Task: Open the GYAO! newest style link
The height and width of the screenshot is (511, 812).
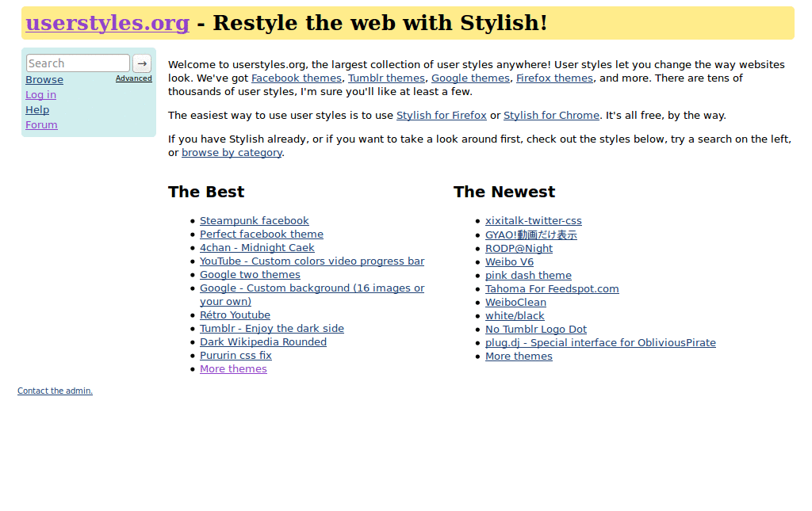Action: 530,235
